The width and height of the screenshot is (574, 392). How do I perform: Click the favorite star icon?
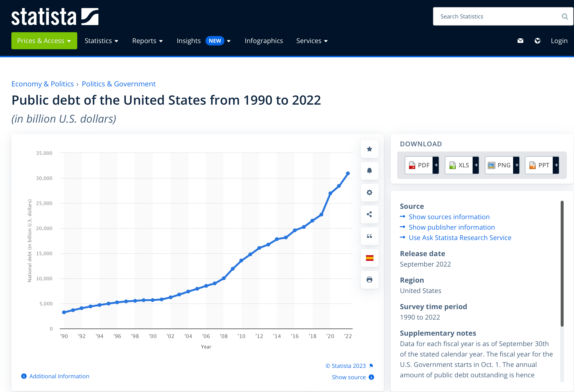tap(369, 149)
